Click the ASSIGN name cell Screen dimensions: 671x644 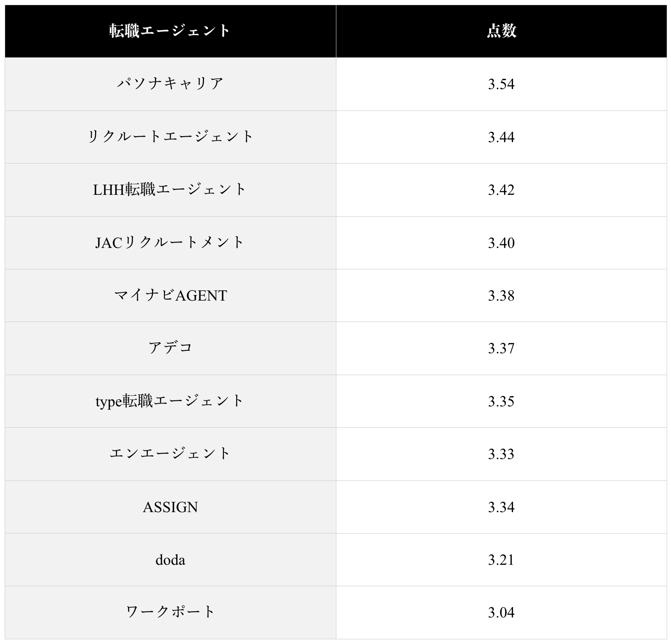[170, 507]
